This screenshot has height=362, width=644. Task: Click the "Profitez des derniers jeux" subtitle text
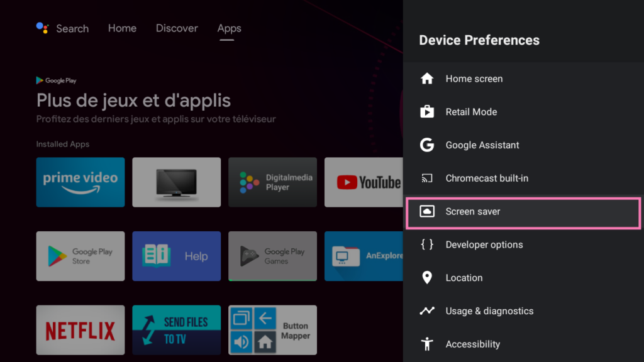[x=156, y=119]
